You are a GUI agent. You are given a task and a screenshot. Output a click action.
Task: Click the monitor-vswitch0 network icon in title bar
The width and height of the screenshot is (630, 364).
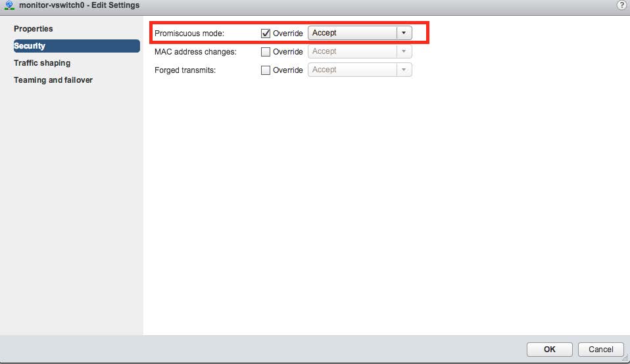9,5
